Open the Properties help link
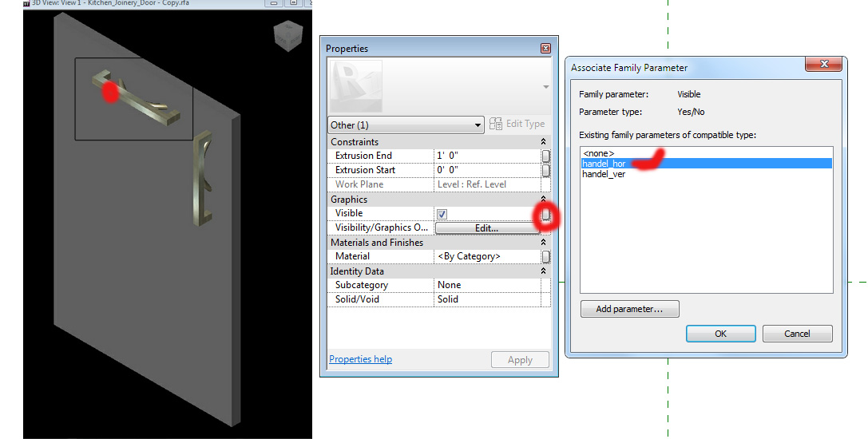 click(360, 359)
